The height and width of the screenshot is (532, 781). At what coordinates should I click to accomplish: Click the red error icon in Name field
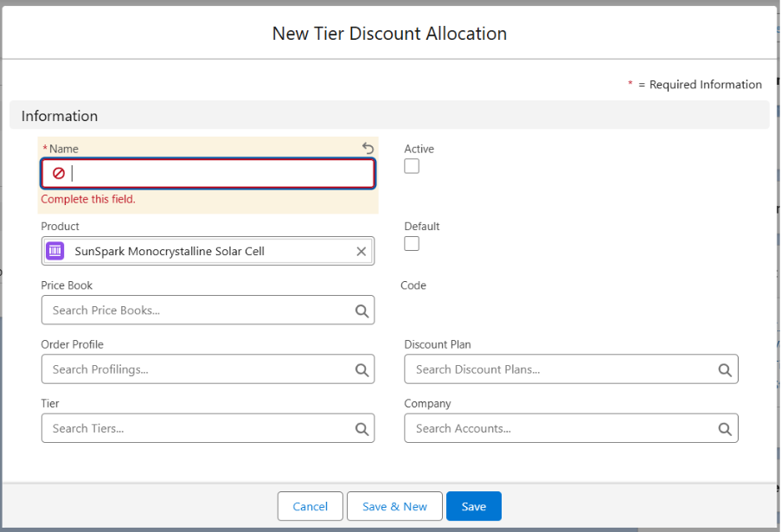point(59,174)
